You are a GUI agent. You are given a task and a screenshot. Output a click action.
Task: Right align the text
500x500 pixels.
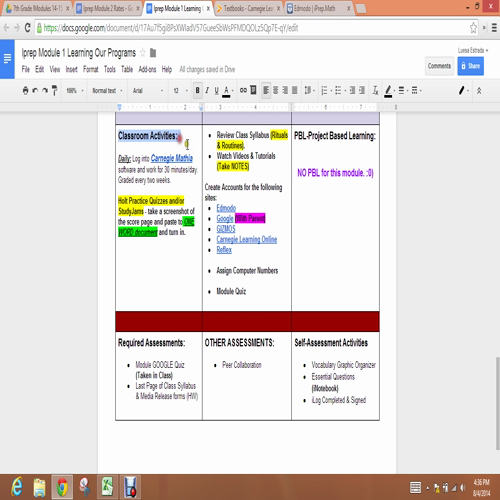coord(285,90)
